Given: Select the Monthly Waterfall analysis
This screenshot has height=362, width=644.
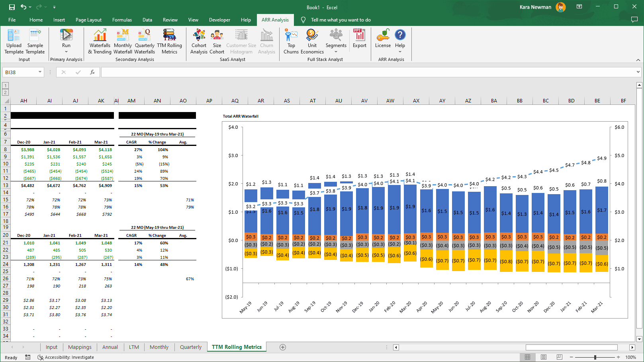Looking at the screenshot, I should click(123, 41).
